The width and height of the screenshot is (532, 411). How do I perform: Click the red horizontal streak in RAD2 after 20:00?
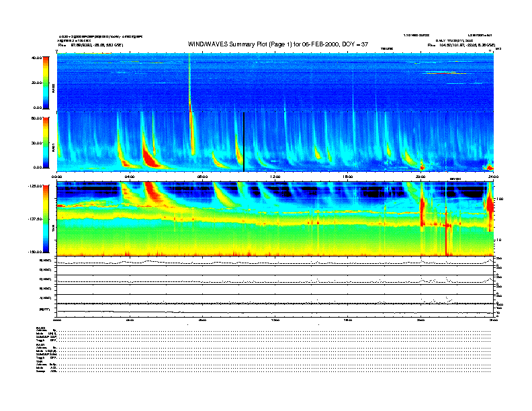445,73
